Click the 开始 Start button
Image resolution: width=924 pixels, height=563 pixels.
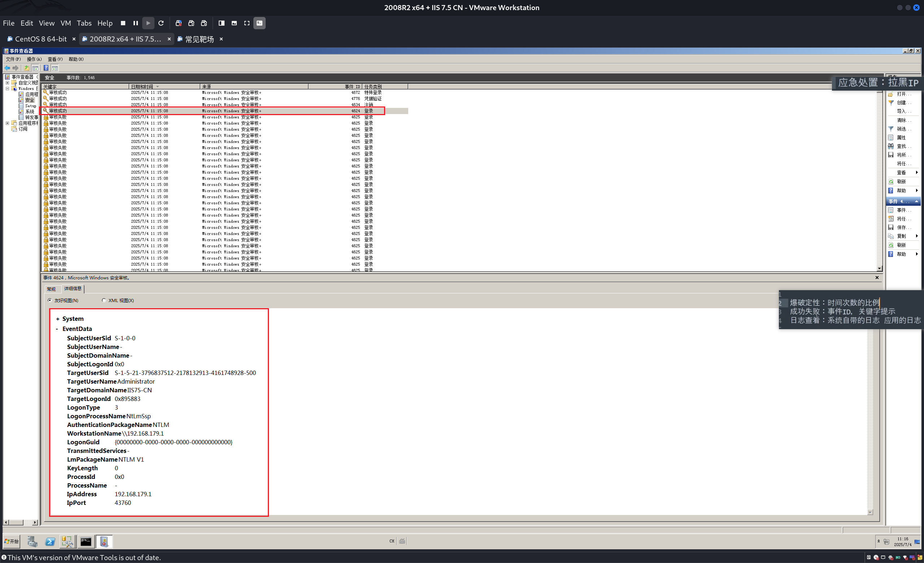11,541
